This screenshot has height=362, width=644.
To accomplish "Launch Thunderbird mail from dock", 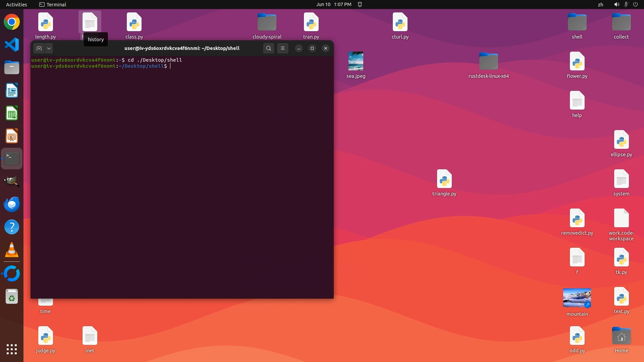I will [12, 204].
